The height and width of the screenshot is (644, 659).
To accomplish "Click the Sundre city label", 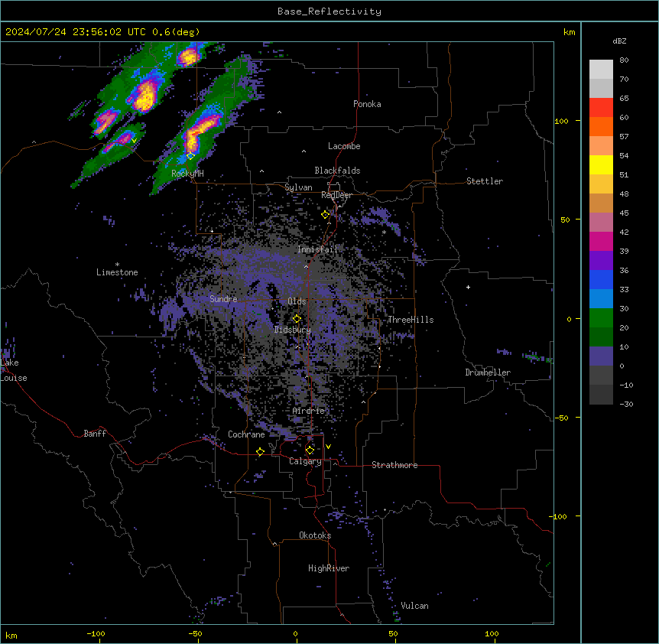I will (223, 299).
